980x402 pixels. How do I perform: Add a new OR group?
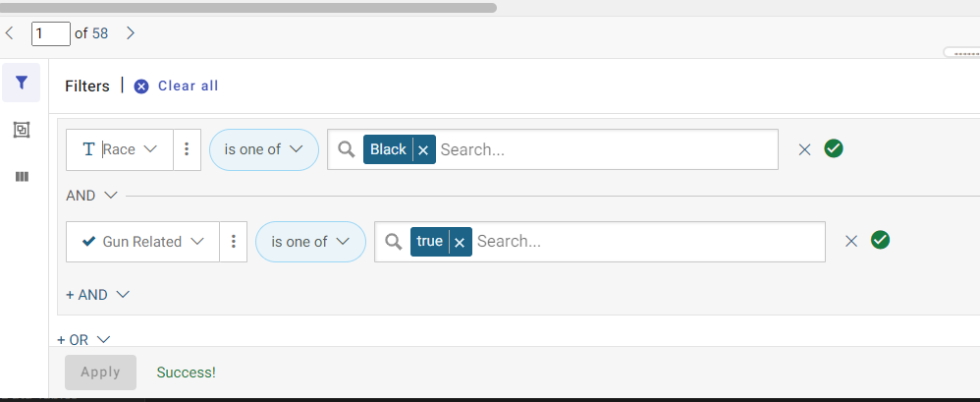83,339
